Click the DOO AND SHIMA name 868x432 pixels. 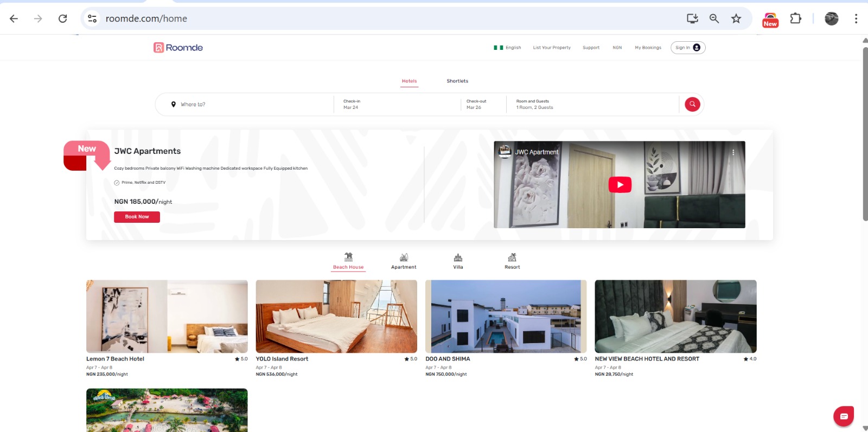(448, 359)
